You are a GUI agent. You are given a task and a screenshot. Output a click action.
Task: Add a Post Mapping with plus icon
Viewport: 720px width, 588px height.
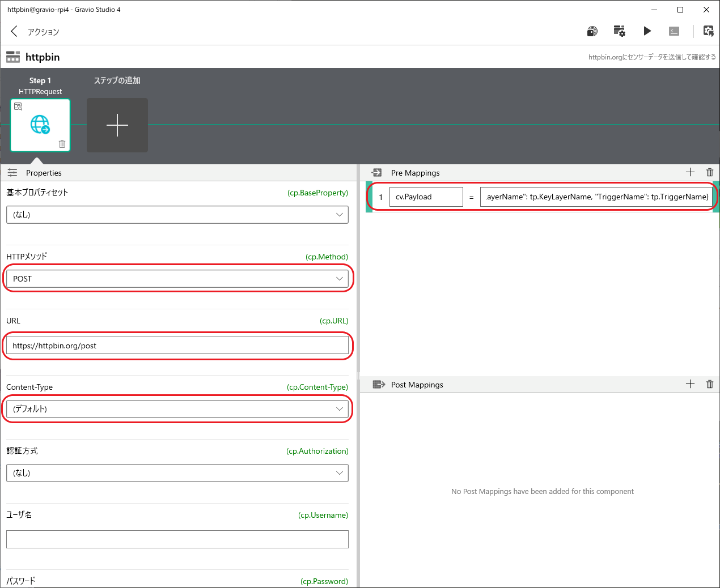point(690,384)
